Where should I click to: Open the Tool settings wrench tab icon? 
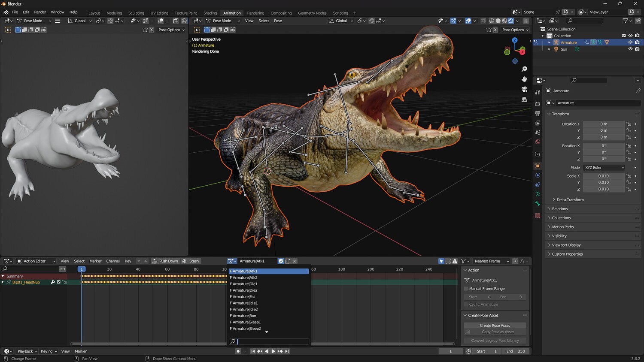click(x=538, y=92)
